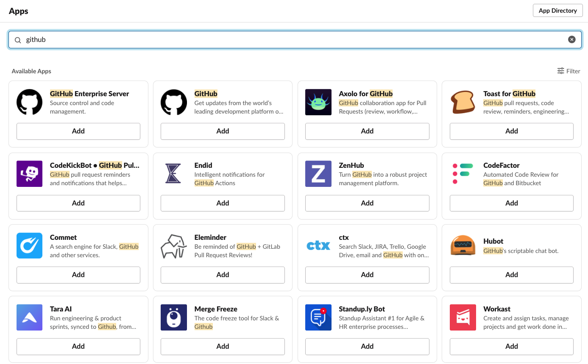Click the Endid hourglass icon

pos(174,174)
